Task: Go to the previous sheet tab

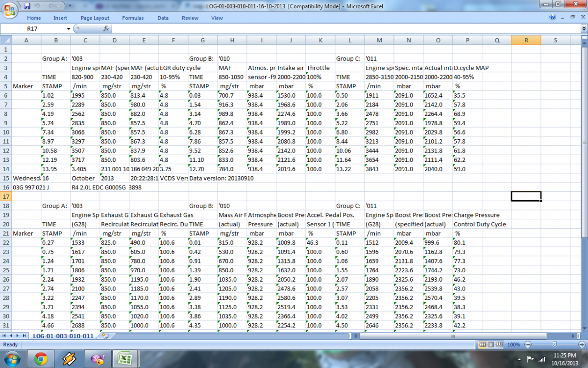Action: pos(11,336)
